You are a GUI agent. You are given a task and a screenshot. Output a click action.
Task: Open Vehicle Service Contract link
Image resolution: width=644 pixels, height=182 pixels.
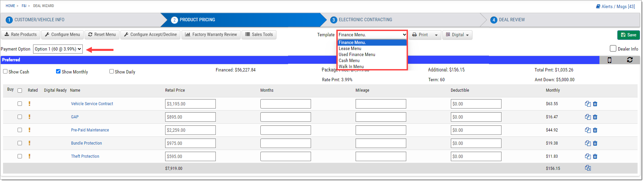92,104
